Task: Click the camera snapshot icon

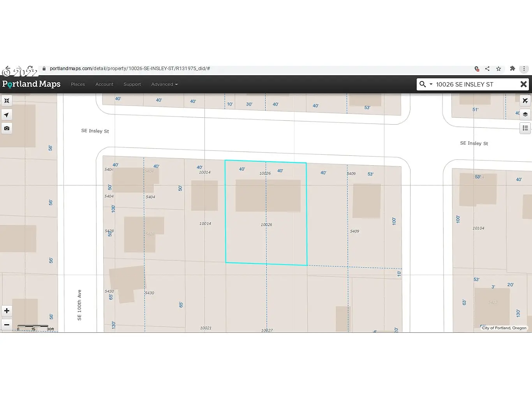Action: tap(7, 128)
